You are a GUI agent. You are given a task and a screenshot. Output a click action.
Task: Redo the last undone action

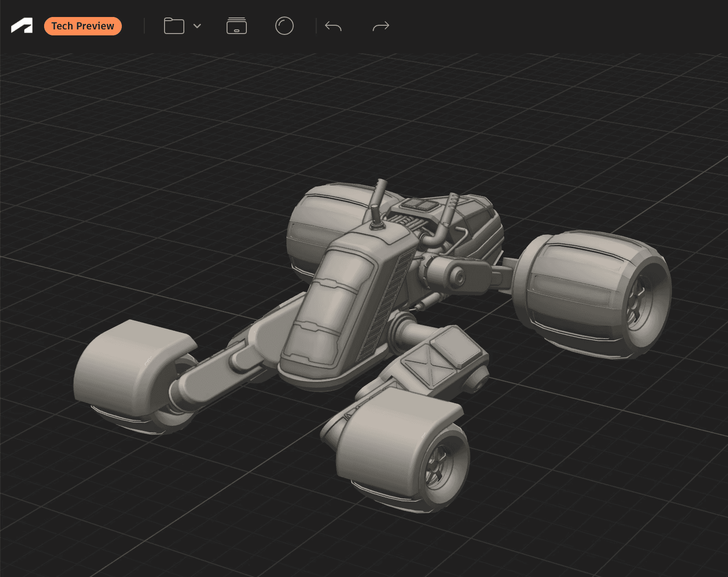(381, 26)
